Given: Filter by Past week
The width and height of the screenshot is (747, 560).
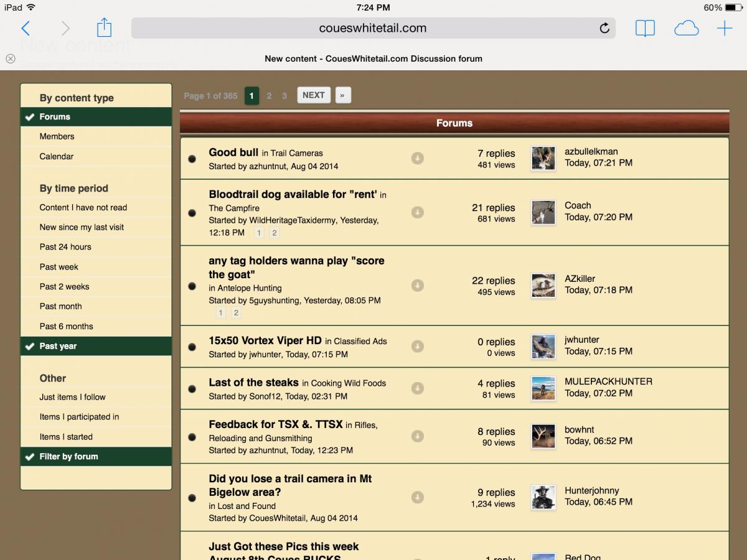Looking at the screenshot, I should tap(96, 267).
